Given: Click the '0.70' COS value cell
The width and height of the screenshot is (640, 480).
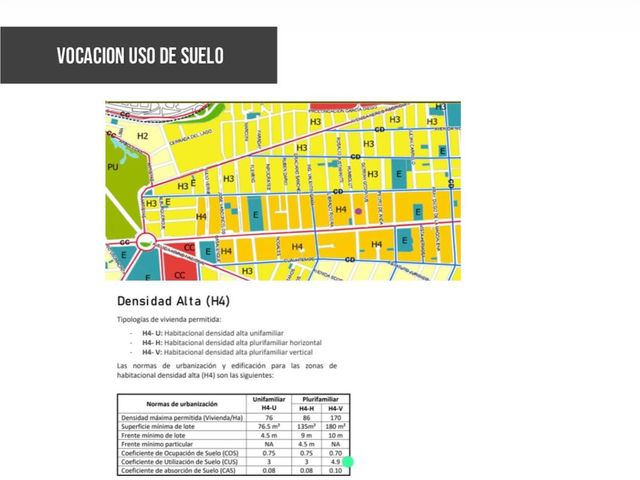Looking at the screenshot, I should pyautogui.click(x=336, y=453).
